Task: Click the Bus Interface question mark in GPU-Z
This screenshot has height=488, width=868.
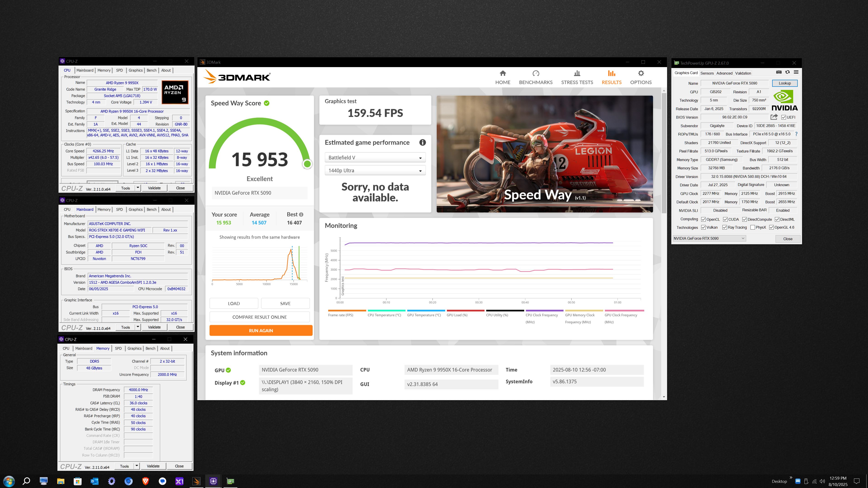Action: [x=796, y=134]
